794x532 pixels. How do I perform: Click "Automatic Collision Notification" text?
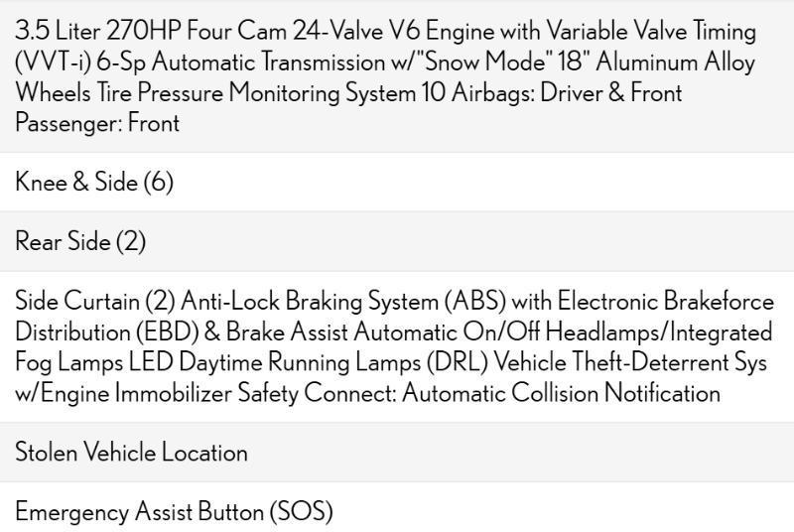tap(561, 393)
